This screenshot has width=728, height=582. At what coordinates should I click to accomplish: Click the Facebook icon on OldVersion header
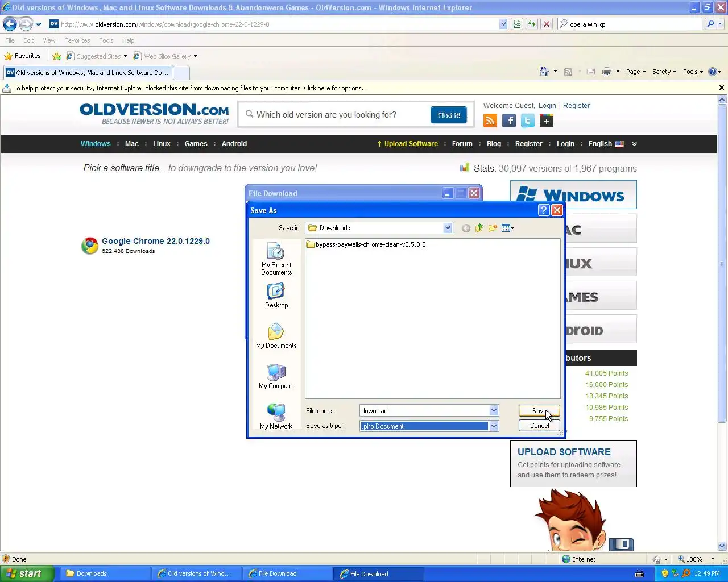click(x=509, y=120)
